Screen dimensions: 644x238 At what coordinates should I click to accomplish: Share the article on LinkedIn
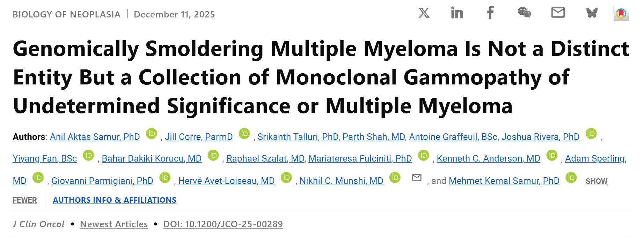point(457,13)
